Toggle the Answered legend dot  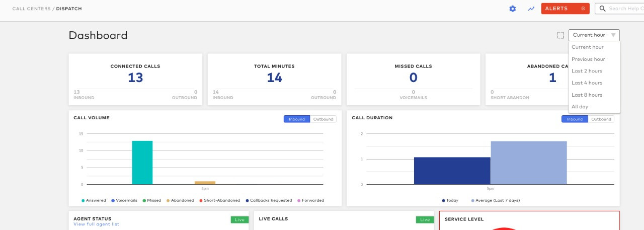point(84,200)
